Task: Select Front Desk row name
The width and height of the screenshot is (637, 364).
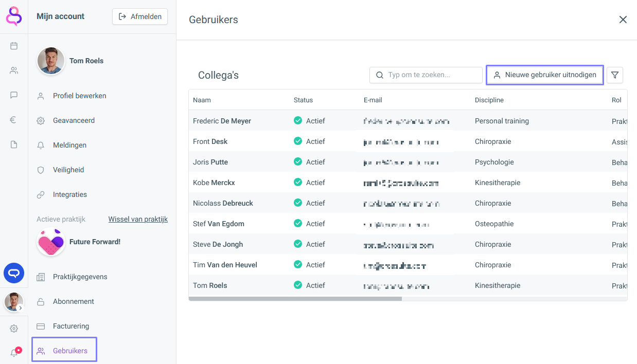Action: [x=210, y=141]
